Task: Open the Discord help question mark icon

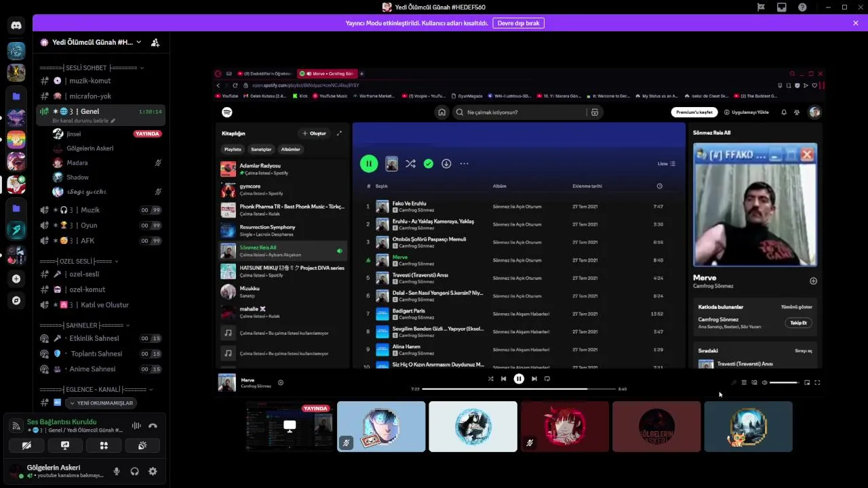Action: click(x=803, y=7)
